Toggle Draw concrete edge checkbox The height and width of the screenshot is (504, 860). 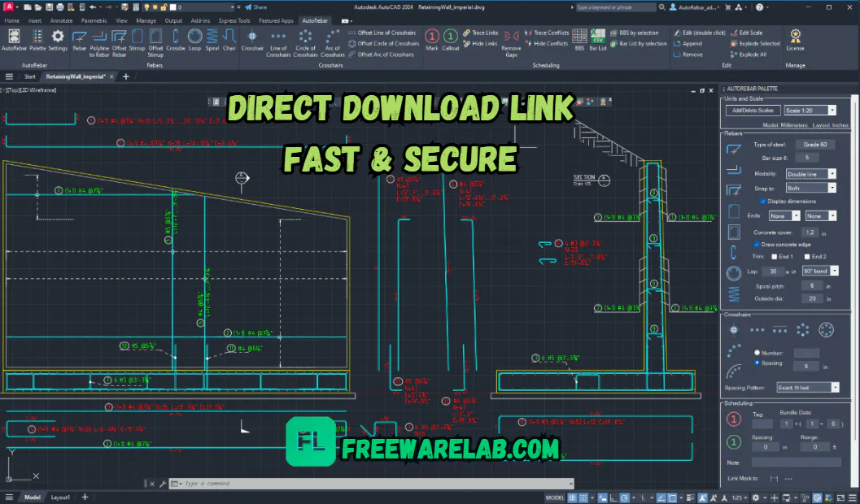click(757, 245)
